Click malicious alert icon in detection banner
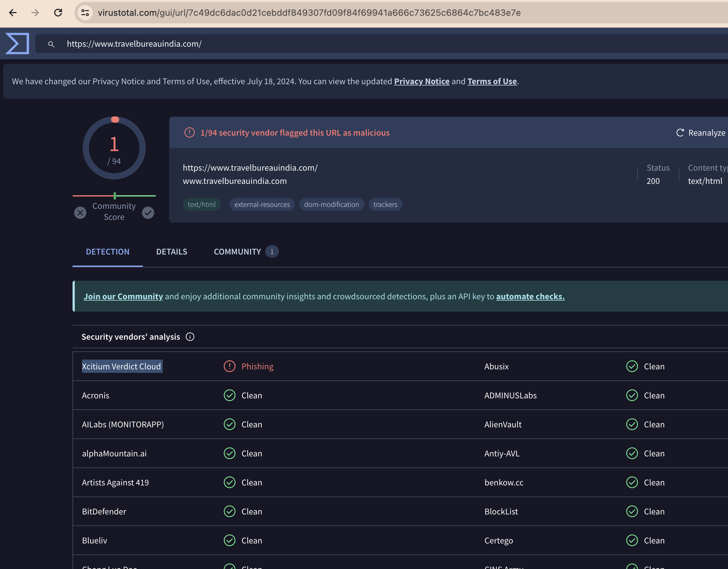Image resolution: width=728 pixels, height=569 pixels. click(189, 133)
